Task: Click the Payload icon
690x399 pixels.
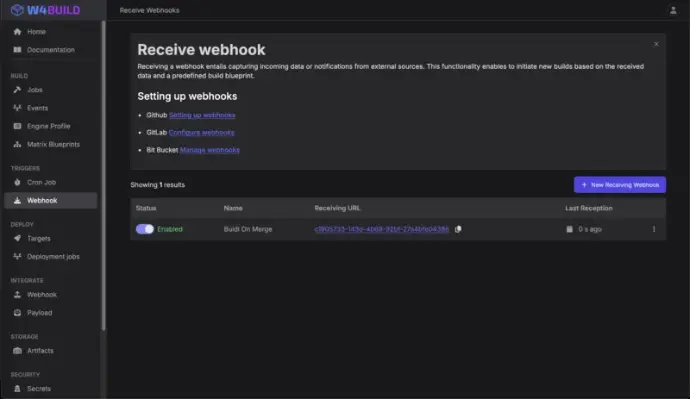Action: [x=17, y=313]
